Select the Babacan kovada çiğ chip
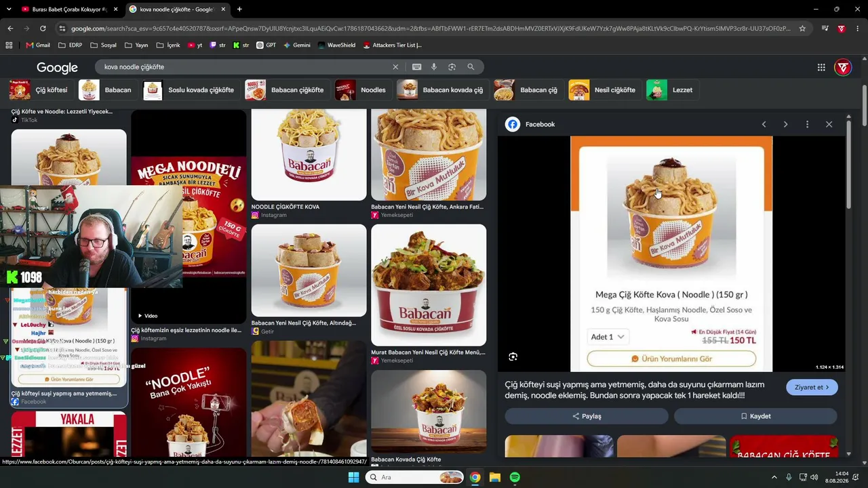Viewport: 868px width, 488px height. click(441, 90)
